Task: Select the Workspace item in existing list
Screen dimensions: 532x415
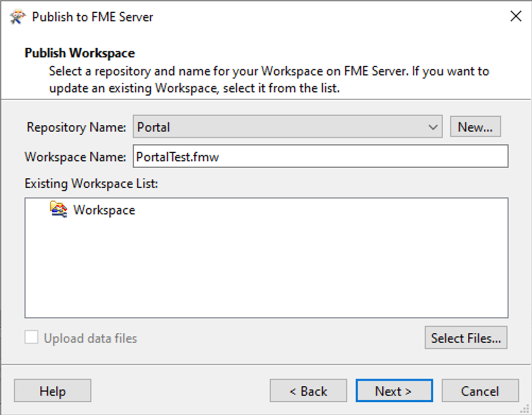Action: [x=104, y=210]
